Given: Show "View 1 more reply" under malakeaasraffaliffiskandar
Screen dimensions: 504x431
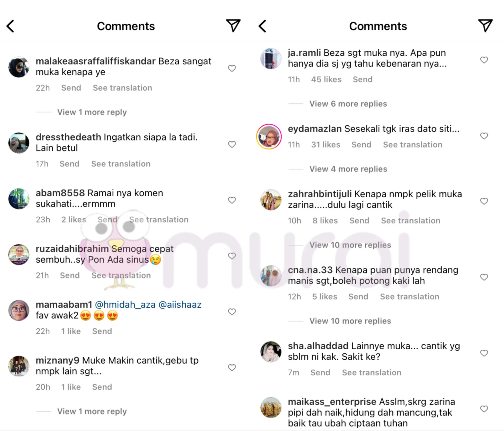Looking at the screenshot, I should (x=92, y=112).
